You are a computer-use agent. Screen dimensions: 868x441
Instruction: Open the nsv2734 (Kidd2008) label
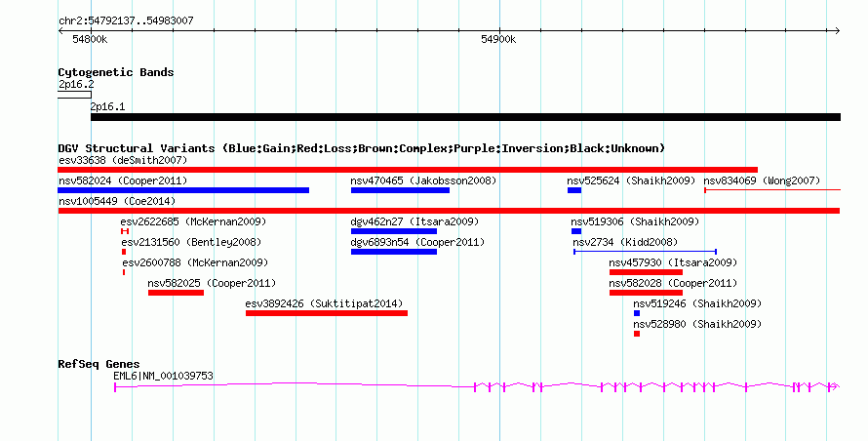tap(625, 242)
